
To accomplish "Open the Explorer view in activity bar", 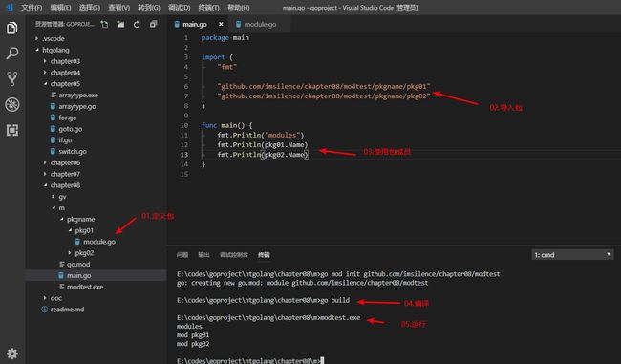I will 11,28.
